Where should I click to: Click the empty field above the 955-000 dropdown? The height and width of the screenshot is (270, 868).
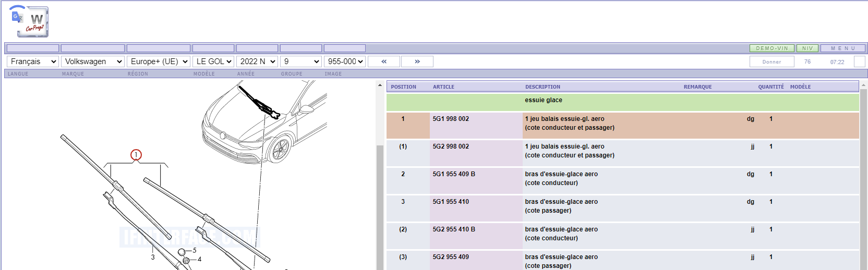[345, 48]
